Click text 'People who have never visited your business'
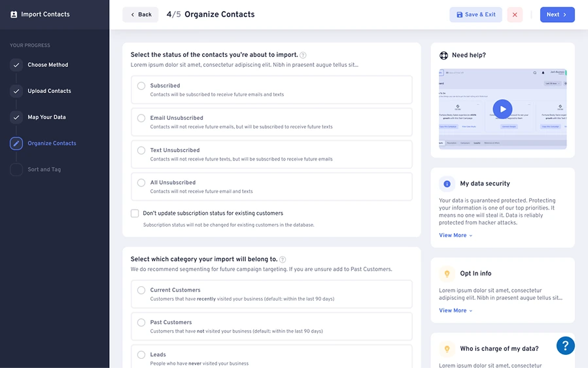 click(199, 363)
